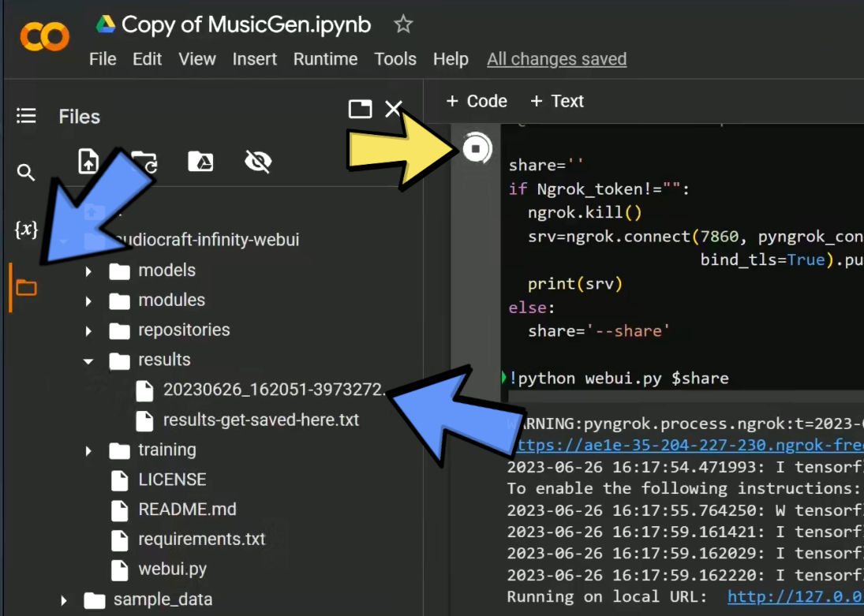The image size is (864, 616).
Task: Select results-get-saved-here.txt file
Action: click(x=260, y=420)
